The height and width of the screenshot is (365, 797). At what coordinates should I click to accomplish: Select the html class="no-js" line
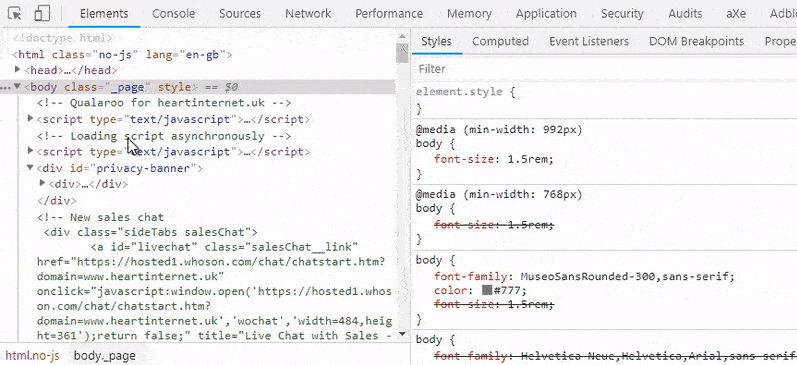[122, 54]
